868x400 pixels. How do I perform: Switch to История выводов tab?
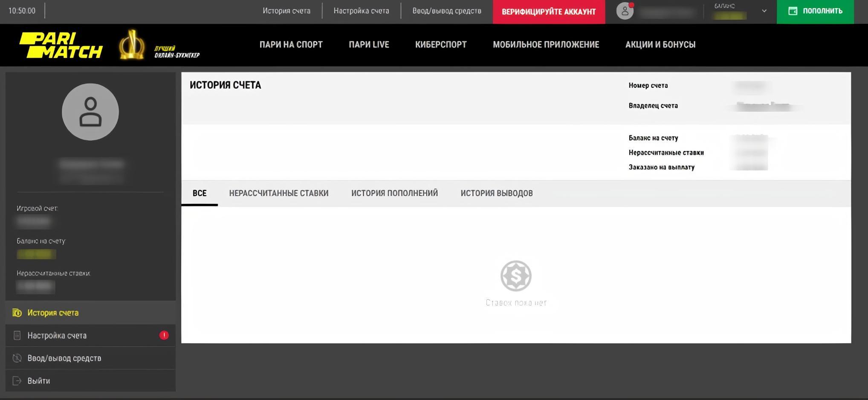click(x=497, y=193)
